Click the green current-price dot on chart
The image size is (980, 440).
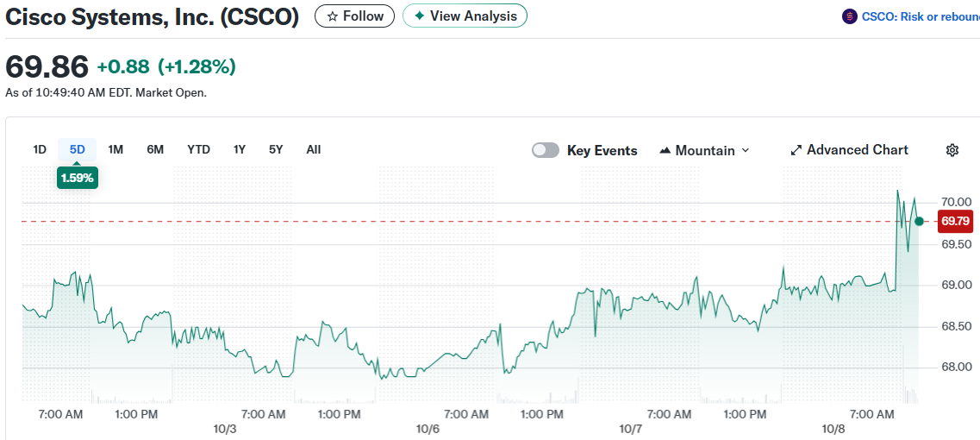point(919,222)
